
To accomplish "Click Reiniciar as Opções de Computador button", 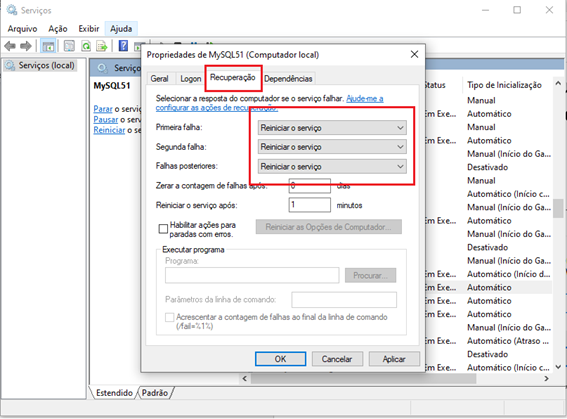I will 329,227.
